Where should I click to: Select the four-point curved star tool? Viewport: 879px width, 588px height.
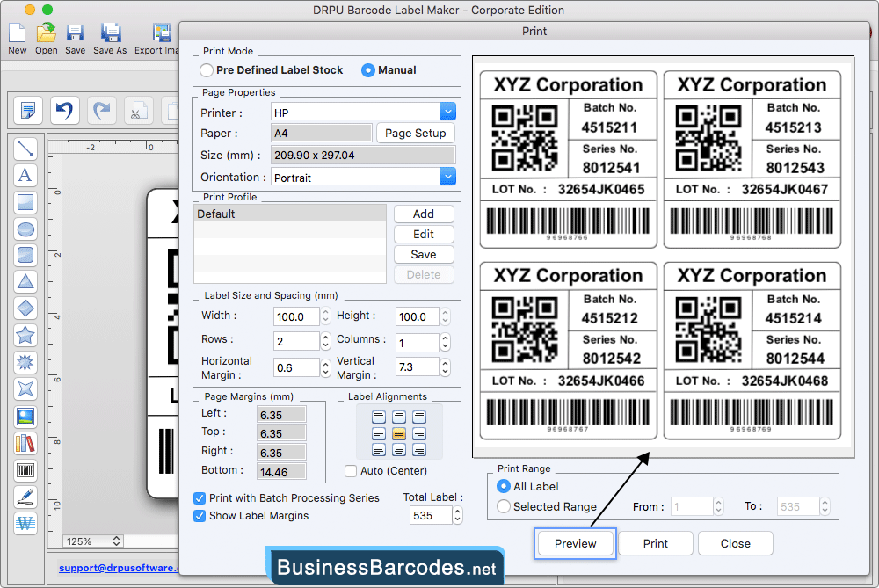(25, 389)
